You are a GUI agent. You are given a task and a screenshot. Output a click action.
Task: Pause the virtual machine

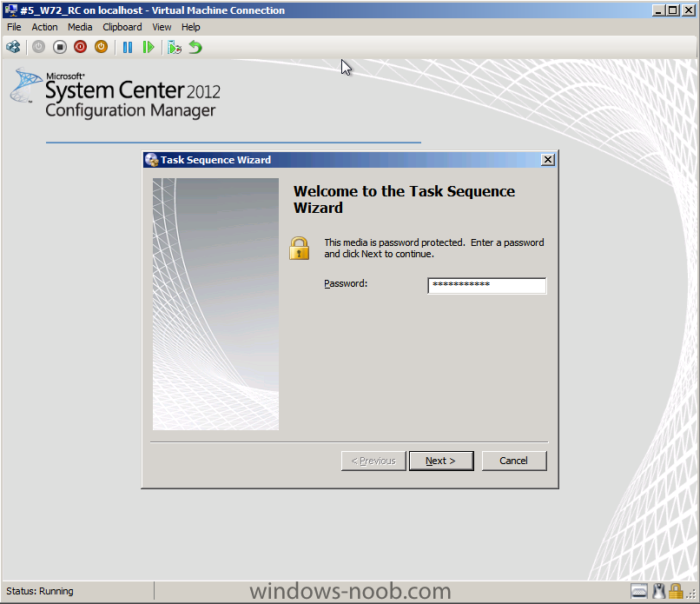128,47
